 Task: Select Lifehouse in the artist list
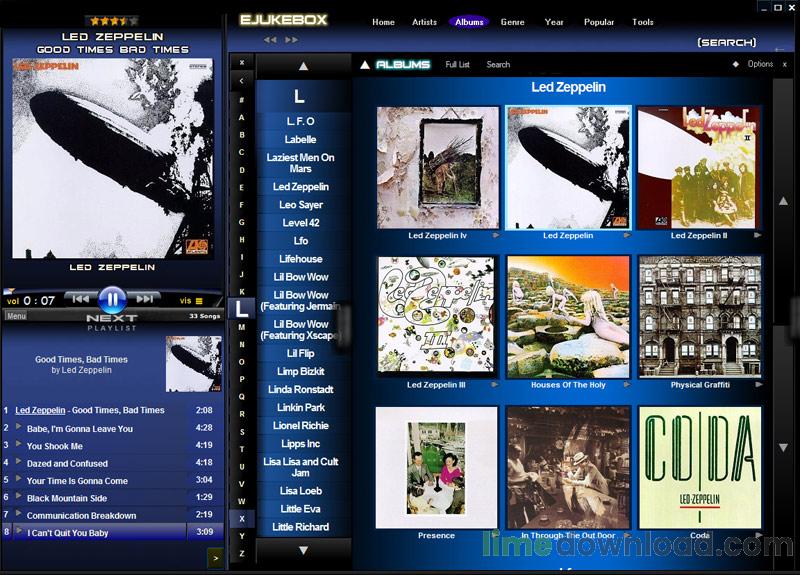click(301, 259)
